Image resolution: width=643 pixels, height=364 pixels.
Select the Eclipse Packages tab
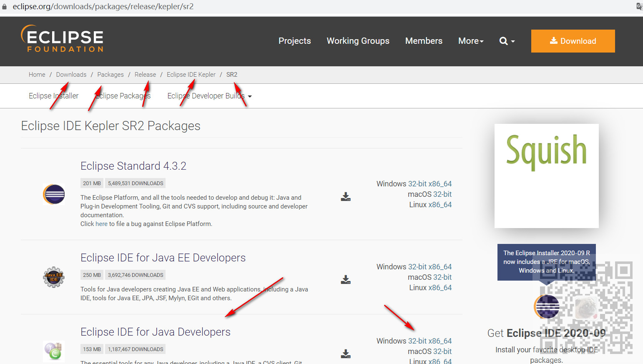[x=123, y=96]
